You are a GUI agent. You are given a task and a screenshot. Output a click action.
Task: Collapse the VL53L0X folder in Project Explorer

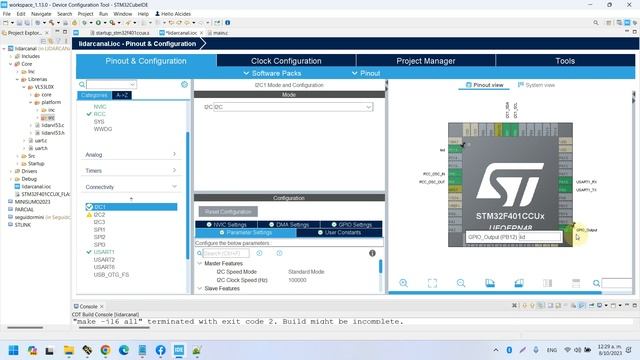pyautogui.click(x=24, y=87)
